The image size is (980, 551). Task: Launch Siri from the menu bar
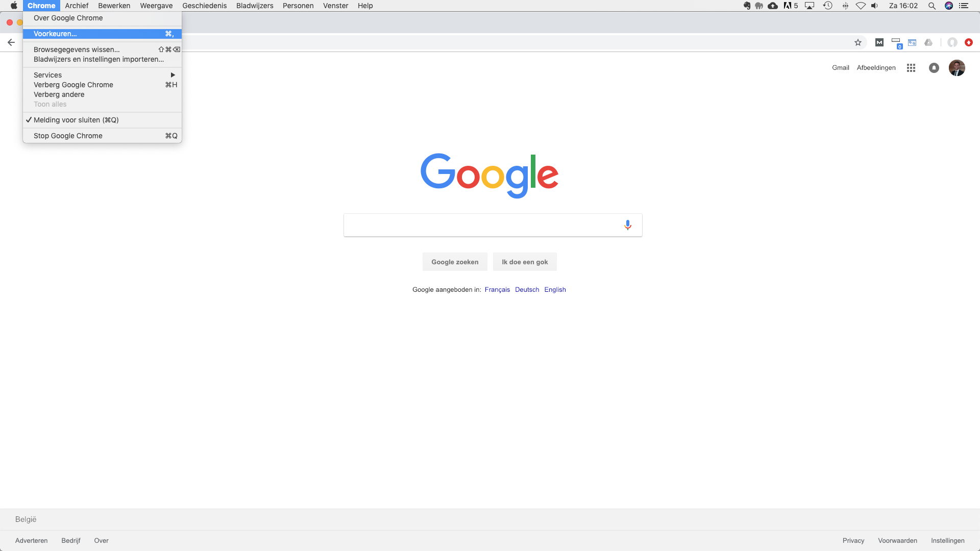coord(949,6)
